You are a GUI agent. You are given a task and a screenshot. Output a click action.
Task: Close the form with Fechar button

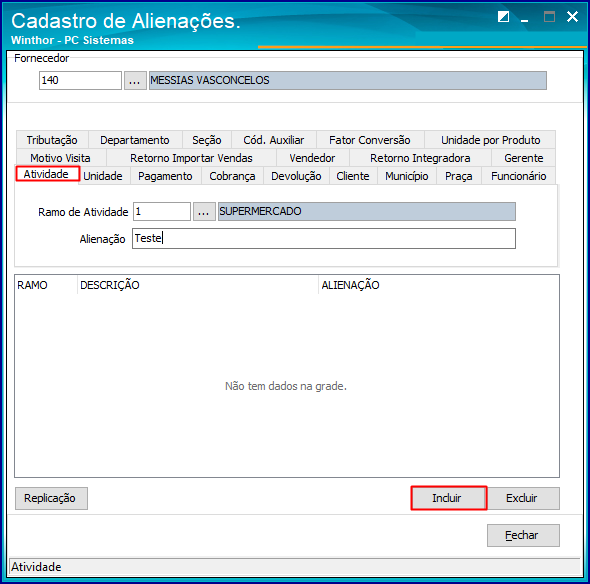(523, 535)
